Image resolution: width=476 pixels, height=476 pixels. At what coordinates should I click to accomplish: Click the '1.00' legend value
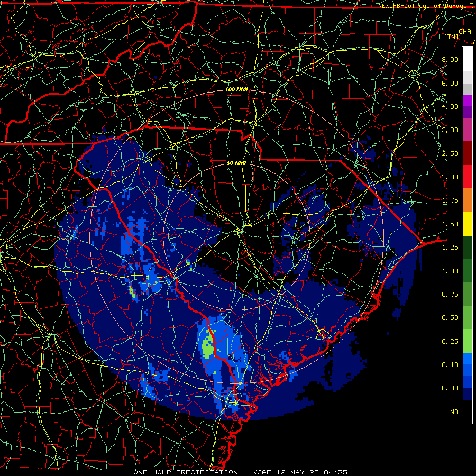(450, 271)
